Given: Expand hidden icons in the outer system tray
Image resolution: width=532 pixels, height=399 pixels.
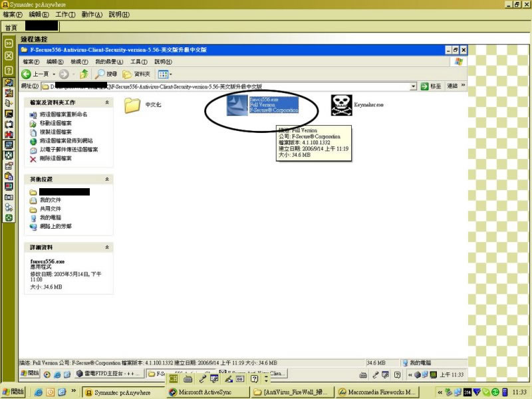Looking at the screenshot, I should tap(440, 392).
